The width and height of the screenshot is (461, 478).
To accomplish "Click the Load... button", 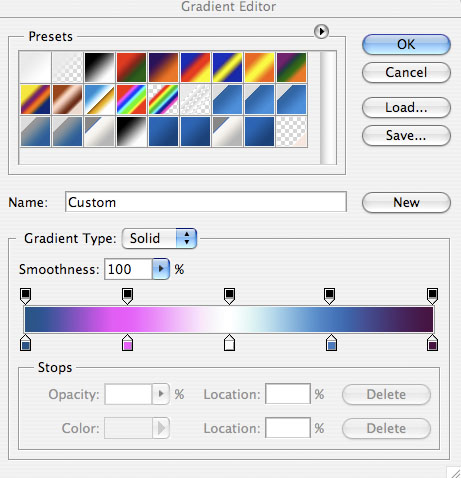I will 406,107.
